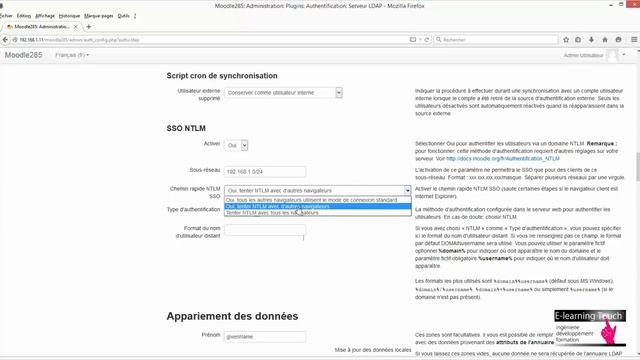Click the smiley icon in Firefox toolbar
Image resolution: width=640 pixels, height=360 pixels.
tap(619, 40)
